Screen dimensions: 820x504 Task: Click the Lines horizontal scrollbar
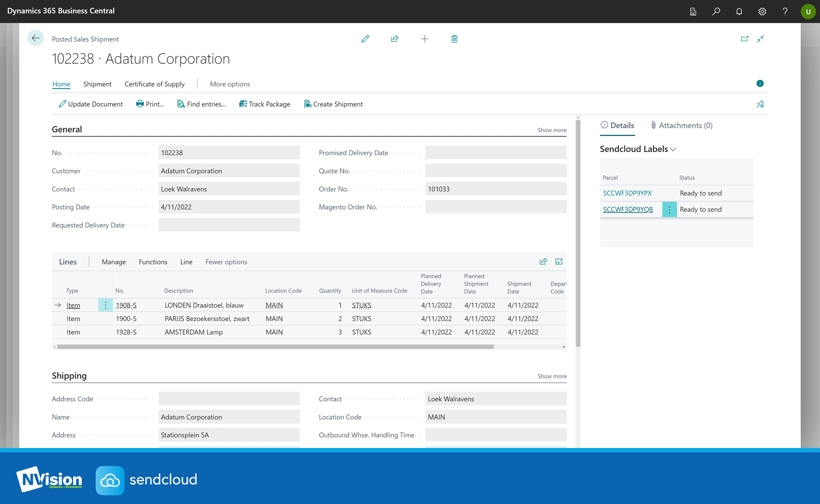[275, 346]
